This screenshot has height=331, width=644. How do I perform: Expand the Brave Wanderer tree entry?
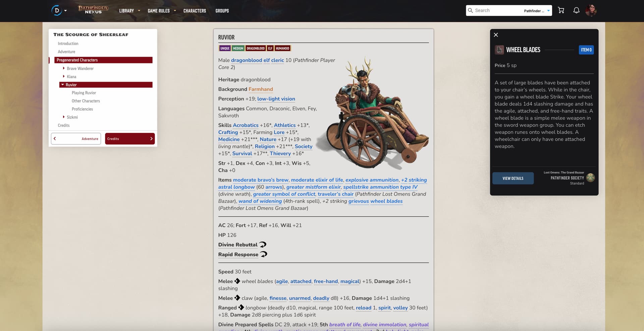point(64,68)
